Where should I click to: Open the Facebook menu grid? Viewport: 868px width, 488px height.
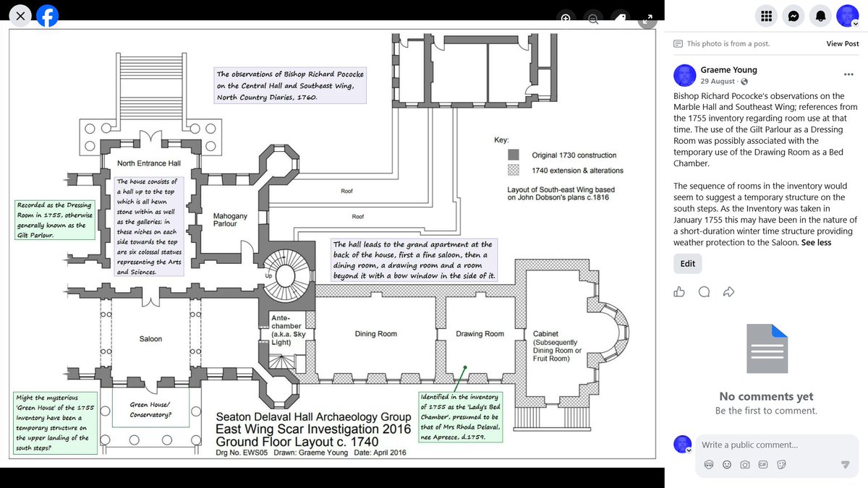point(767,16)
